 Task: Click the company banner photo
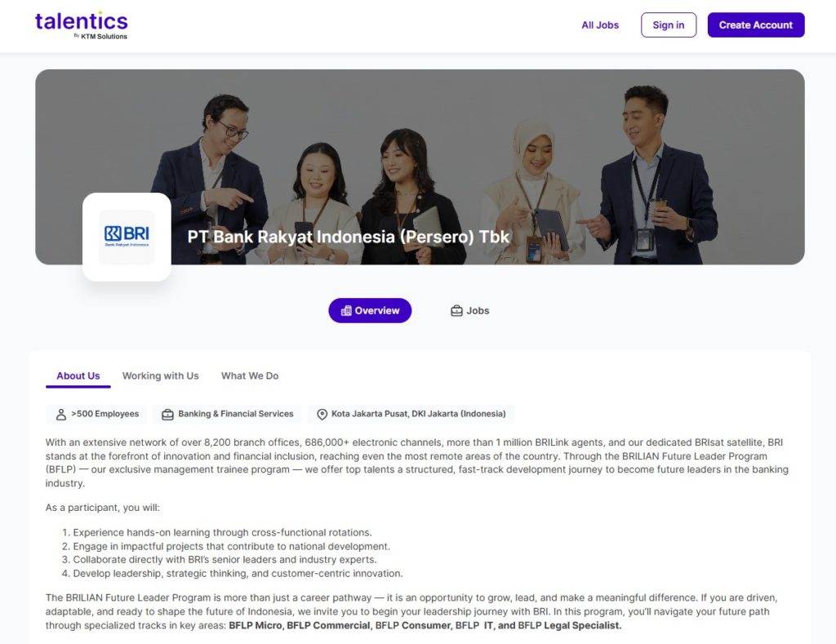click(420, 167)
